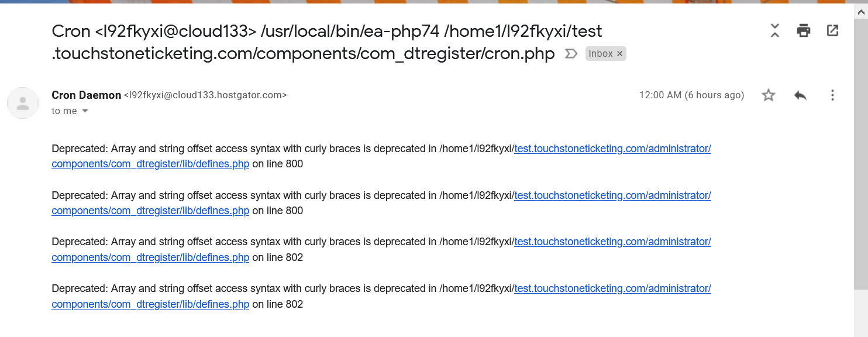Click the Cron Daemon sender name
This screenshot has width=868, height=337.
pos(86,95)
